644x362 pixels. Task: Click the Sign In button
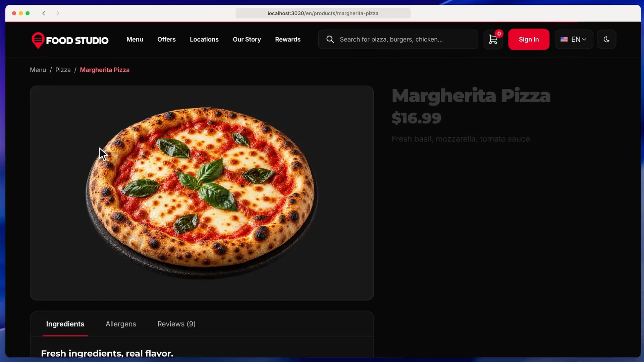pyautogui.click(x=529, y=39)
